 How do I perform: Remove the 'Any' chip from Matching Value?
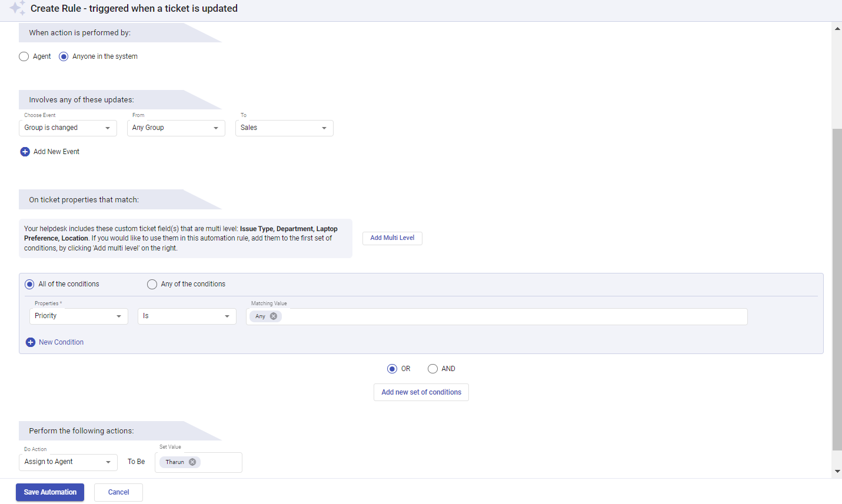tap(274, 316)
